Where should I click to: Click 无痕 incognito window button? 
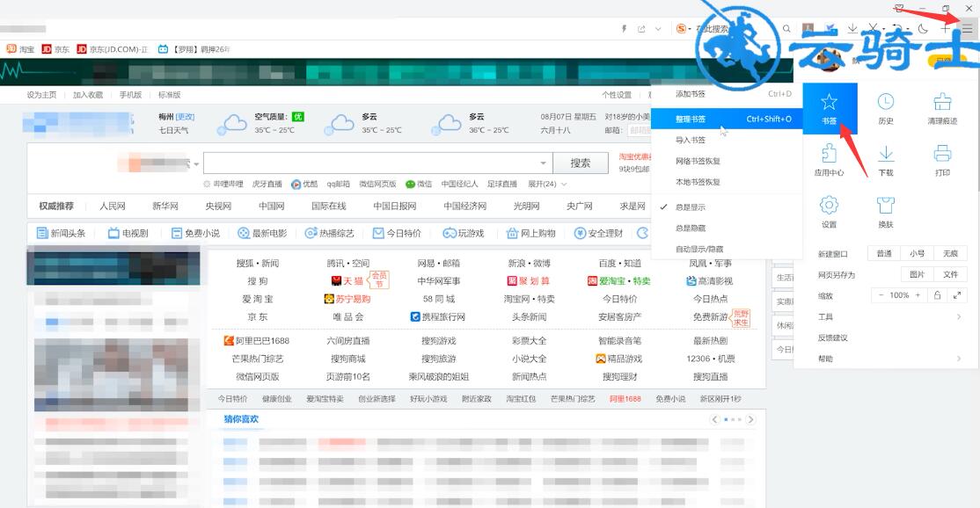click(x=950, y=253)
